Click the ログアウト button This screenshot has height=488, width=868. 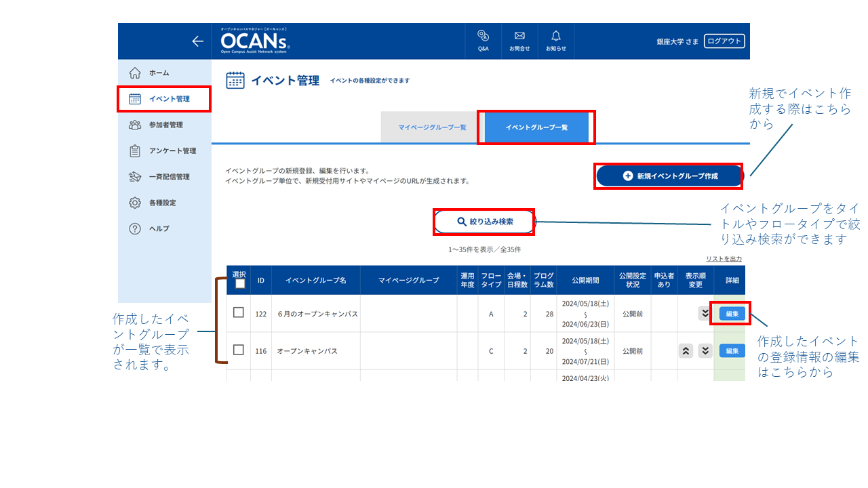coord(724,41)
